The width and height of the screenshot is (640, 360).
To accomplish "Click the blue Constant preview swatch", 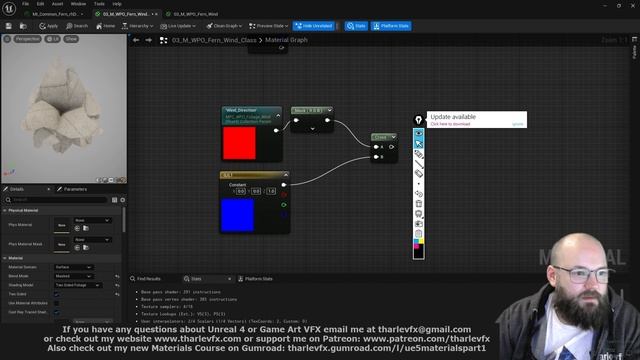I will [x=238, y=215].
